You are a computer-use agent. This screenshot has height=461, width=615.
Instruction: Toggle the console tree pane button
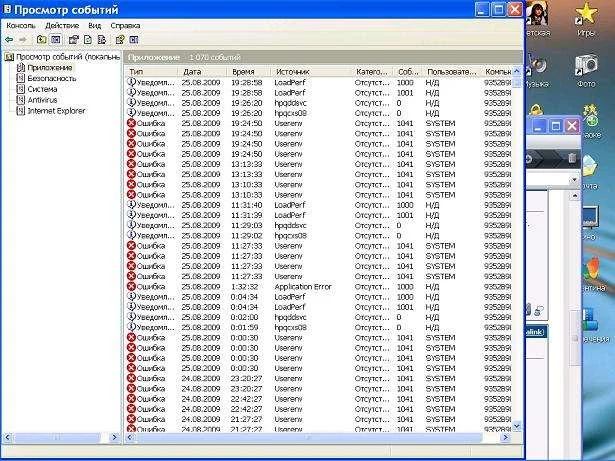tap(56, 40)
